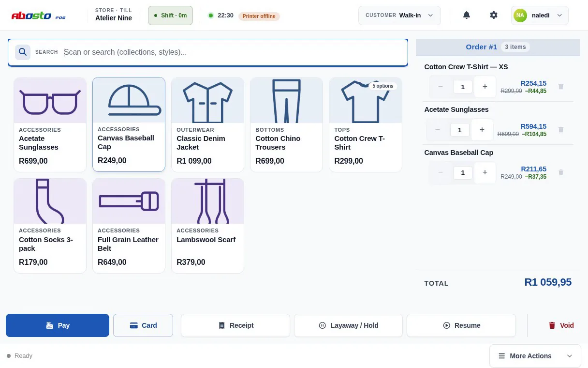Click the Printer offline badge
The height and width of the screenshot is (368, 588).
click(x=259, y=16)
